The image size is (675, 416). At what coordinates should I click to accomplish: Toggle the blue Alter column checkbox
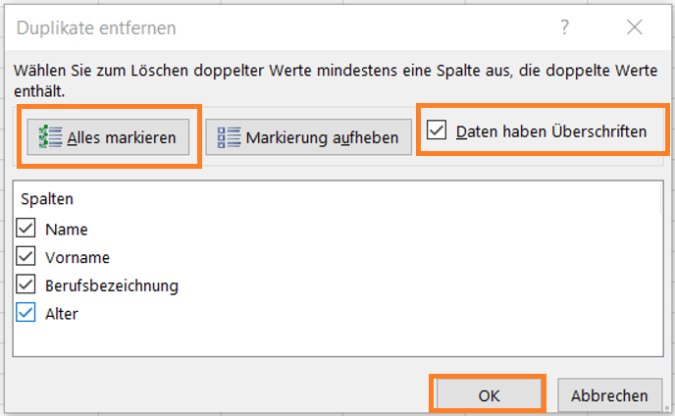[26, 313]
